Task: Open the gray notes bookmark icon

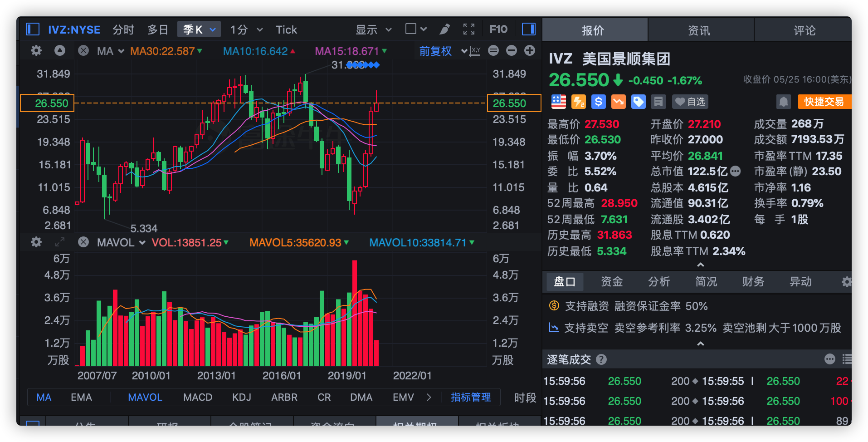Action: 658,102
